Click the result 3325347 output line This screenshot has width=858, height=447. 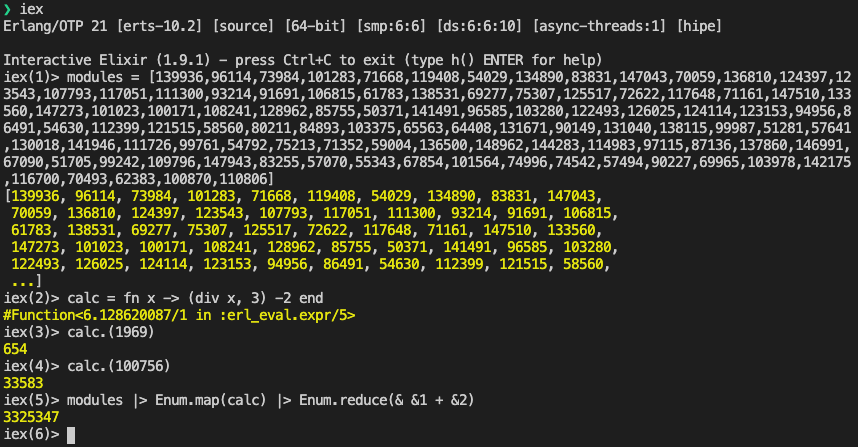point(31,417)
